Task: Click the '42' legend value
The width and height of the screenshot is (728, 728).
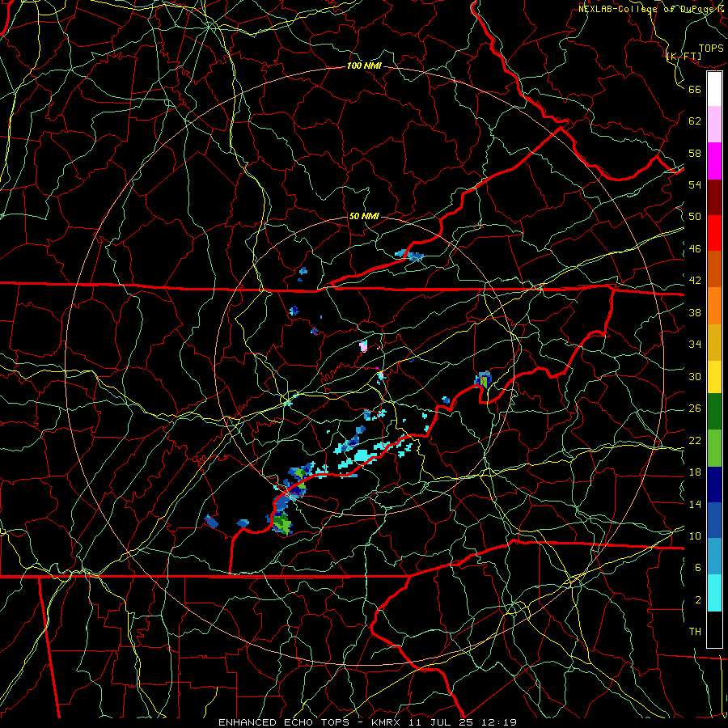Action: (x=695, y=281)
